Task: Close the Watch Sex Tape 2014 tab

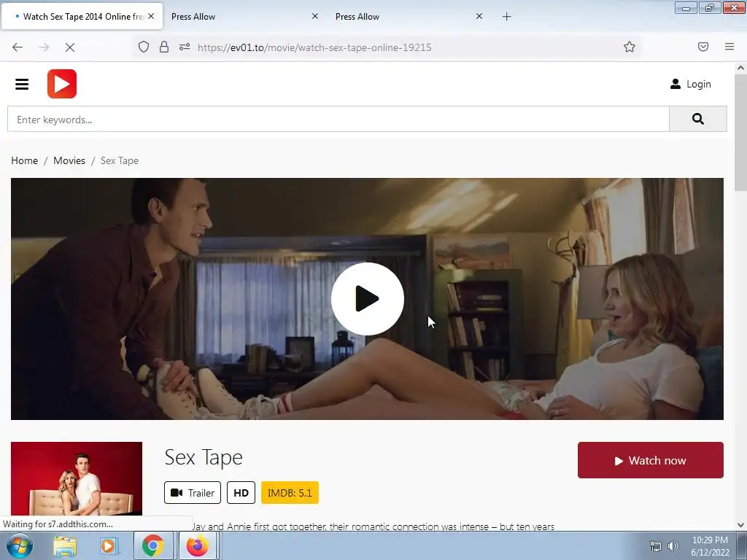Action: click(x=151, y=16)
